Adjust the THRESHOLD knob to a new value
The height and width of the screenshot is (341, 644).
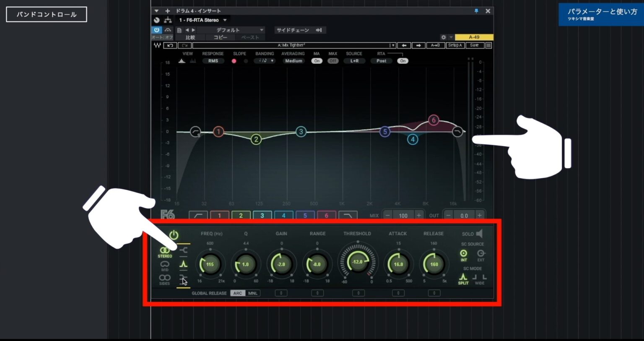[358, 262]
